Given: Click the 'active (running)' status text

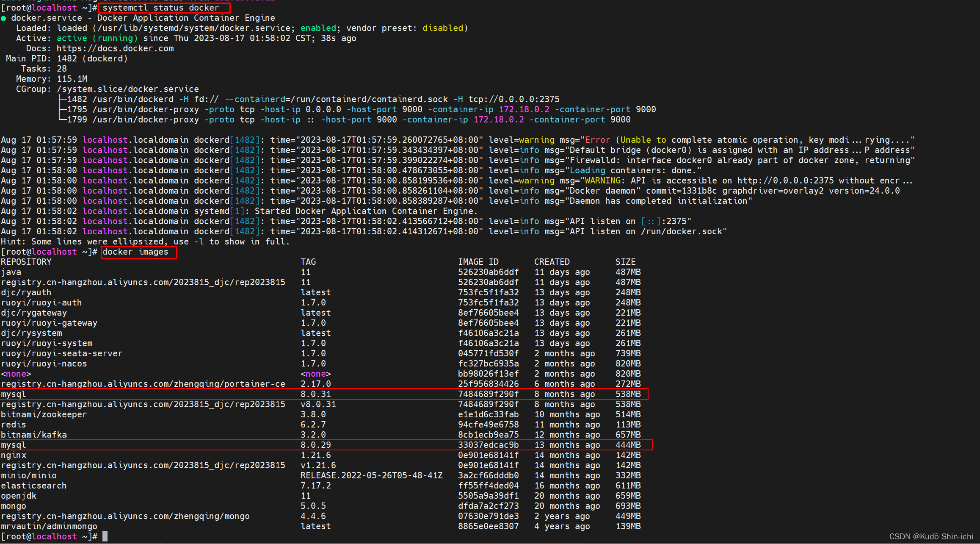Looking at the screenshot, I should pyautogui.click(x=97, y=38).
